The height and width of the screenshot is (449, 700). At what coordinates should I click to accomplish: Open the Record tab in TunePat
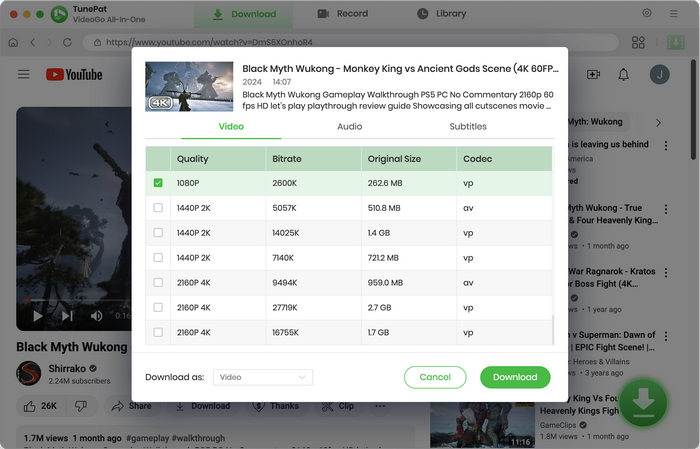343,14
